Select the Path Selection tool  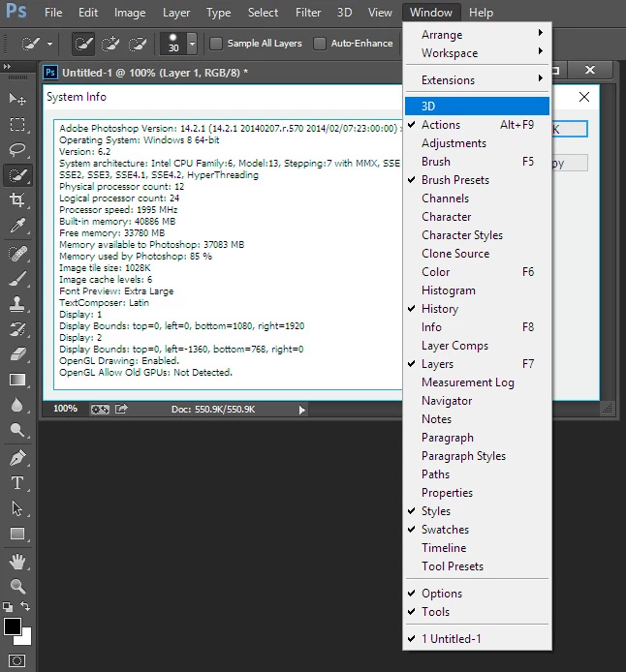pyautogui.click(x=17, y=508)
